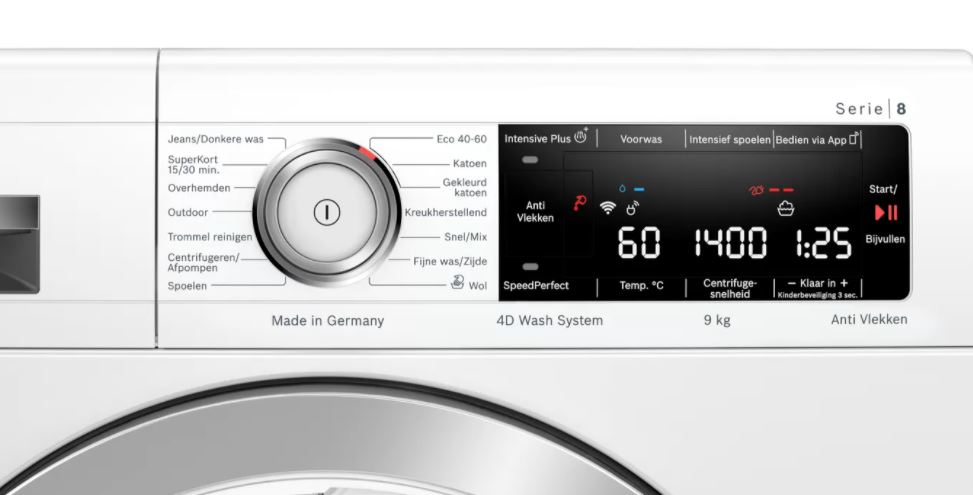Push the power button in the dial center
973x495 pixels.
[x=326, y=213]
